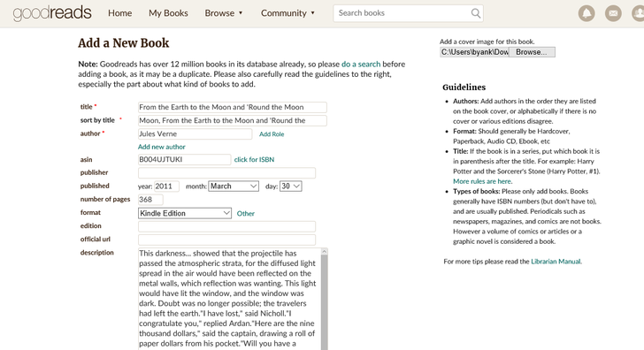Click the published year field
The image size is (644, 350).
click(166, 186)
